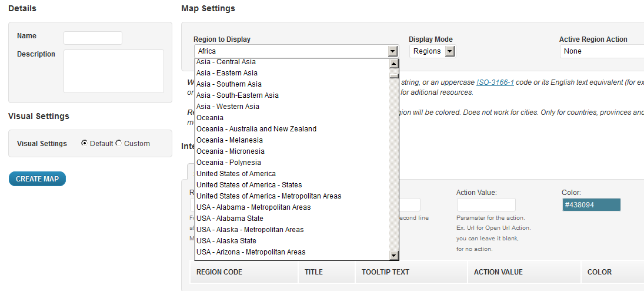The height and width of the screenshot is (291, 644).
Task: Open the Active Region Action dropdown
Action: [600, 51]
